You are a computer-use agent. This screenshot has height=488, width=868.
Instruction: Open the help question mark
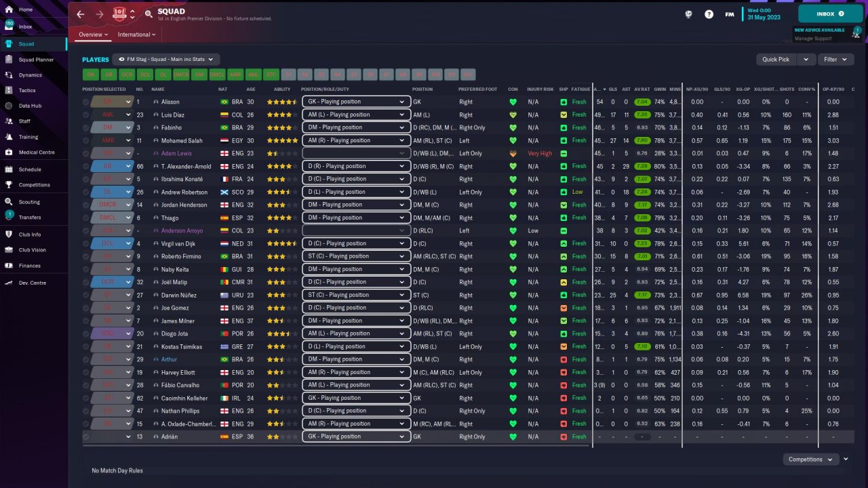coord(709,14)
